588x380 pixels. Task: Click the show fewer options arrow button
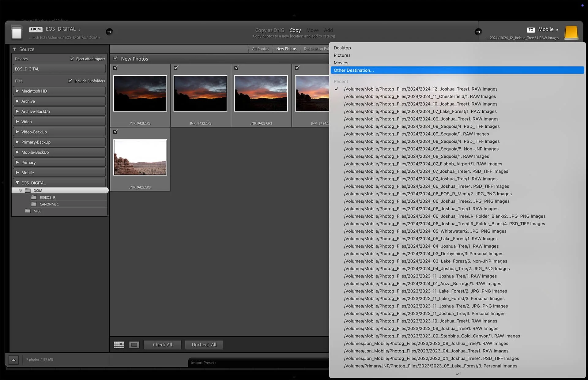tap(13, 360)
